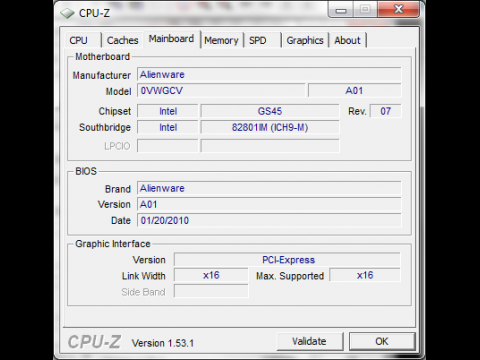Screen dimensions: 480x360
Task: Confirm with the OK button
Action: [x=382, y=341]
